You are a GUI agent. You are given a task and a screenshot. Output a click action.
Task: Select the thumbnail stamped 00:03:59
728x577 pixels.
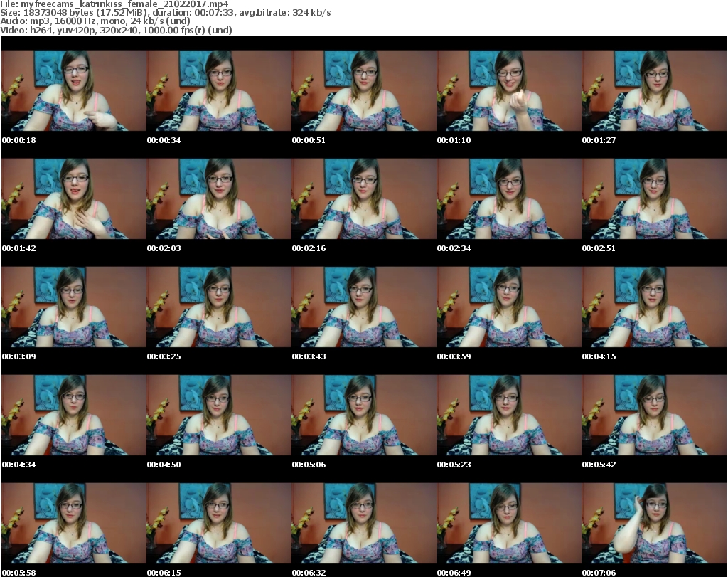pyautogui.click(x=509, y=307)
